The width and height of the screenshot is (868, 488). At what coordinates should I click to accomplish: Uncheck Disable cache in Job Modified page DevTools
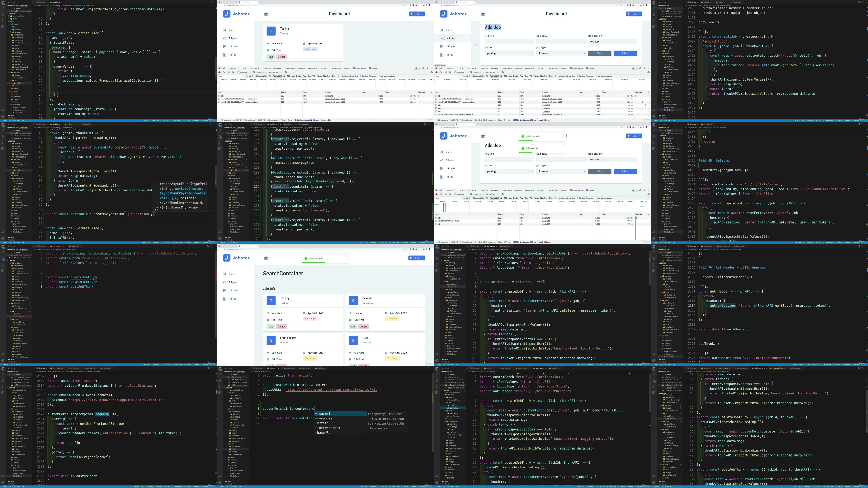coord(471,194)
